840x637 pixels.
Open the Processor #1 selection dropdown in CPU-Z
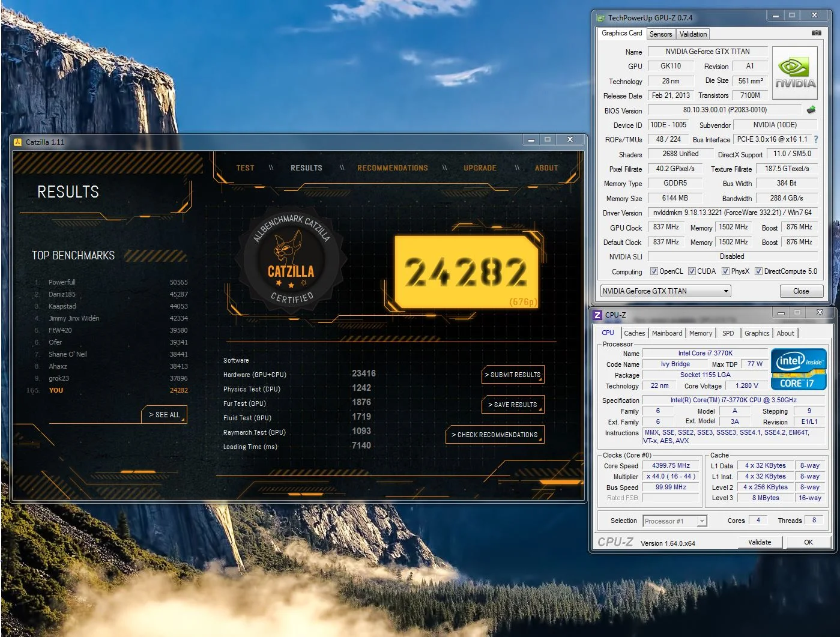[675, 521]
